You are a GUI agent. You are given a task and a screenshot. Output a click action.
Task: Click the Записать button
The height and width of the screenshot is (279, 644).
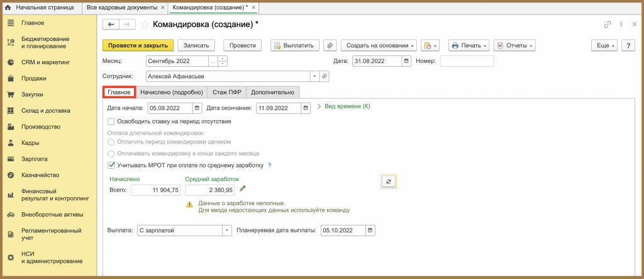(x=196, y=45)
